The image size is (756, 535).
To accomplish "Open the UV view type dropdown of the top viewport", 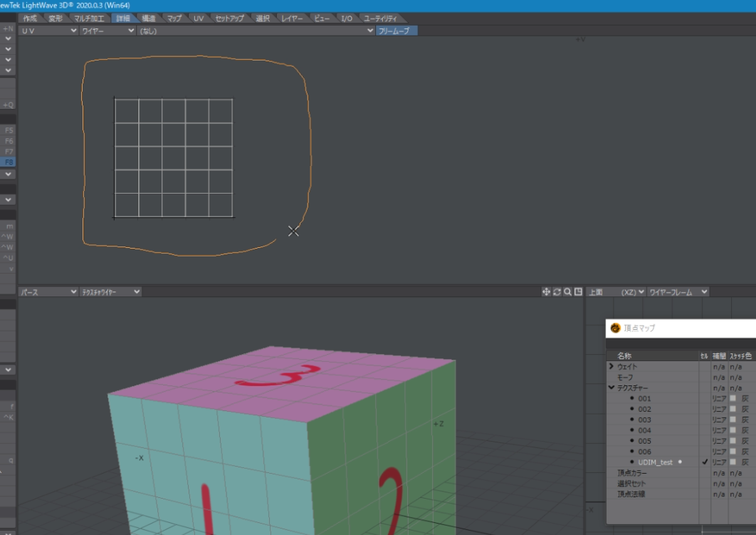I will coord(48,31).
